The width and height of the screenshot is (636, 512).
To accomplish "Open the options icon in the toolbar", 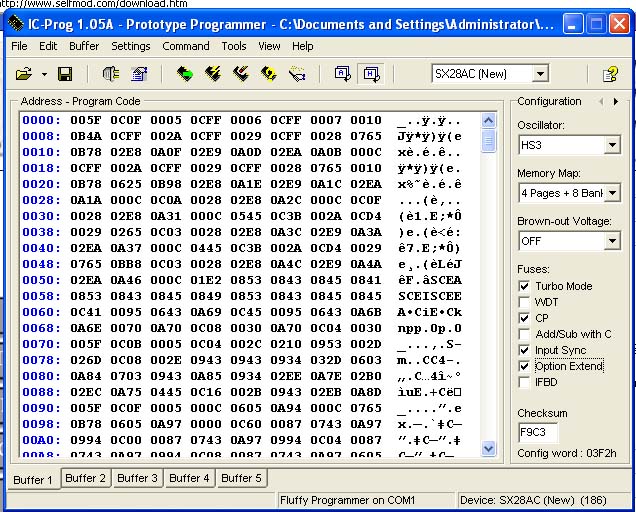I will tap(139, 74).
